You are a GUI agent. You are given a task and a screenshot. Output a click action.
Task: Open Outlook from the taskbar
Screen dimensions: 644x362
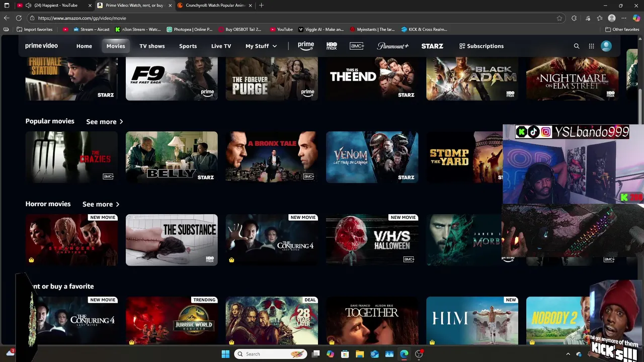[374, 354]
